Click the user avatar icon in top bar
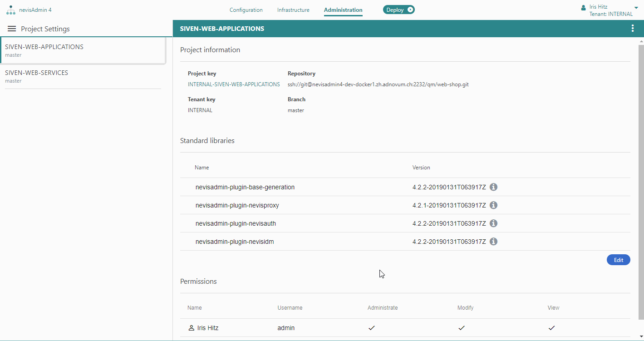644x341 pixels. click(x=584, y=8)
